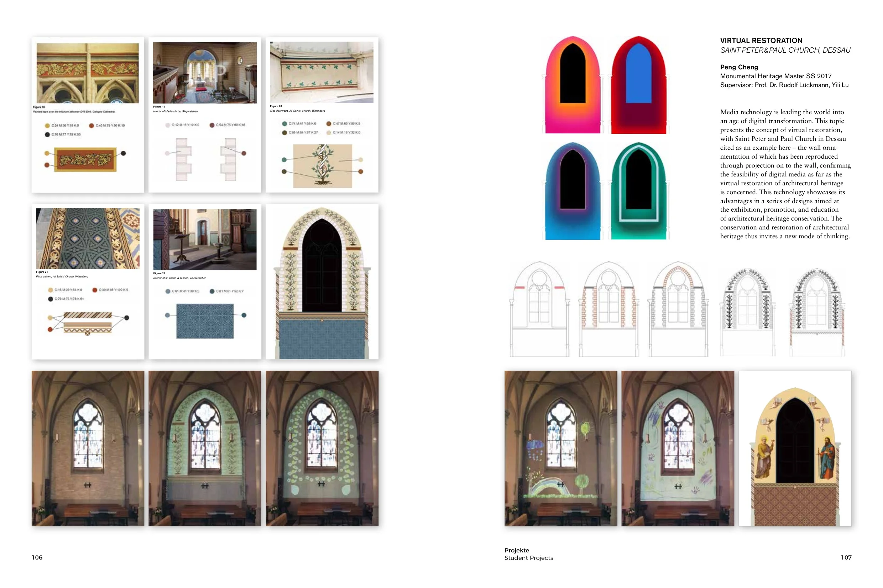Select the unprojected church wall photo
883x588 pixels.
[x=88, y=448]
